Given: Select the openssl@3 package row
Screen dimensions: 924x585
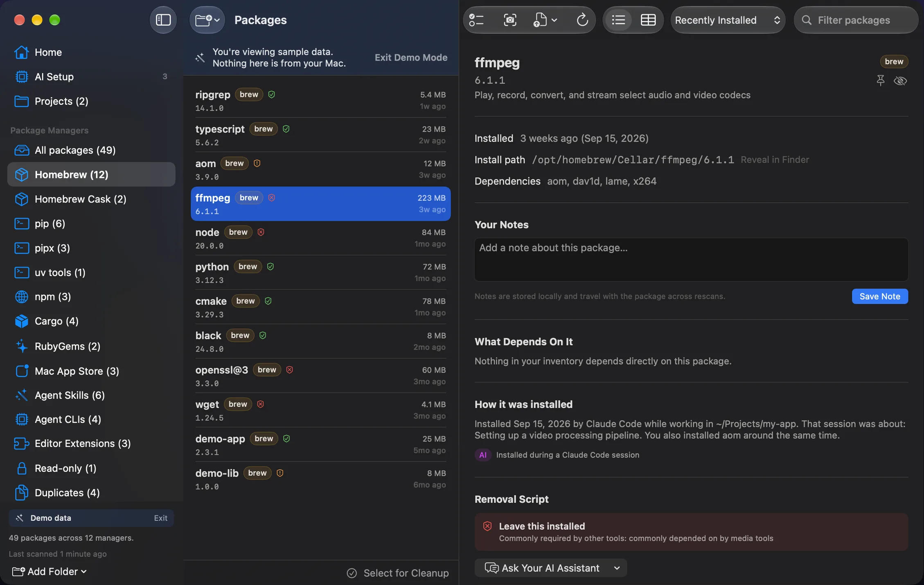Looking at the screenshot, I should coord(320,376).
